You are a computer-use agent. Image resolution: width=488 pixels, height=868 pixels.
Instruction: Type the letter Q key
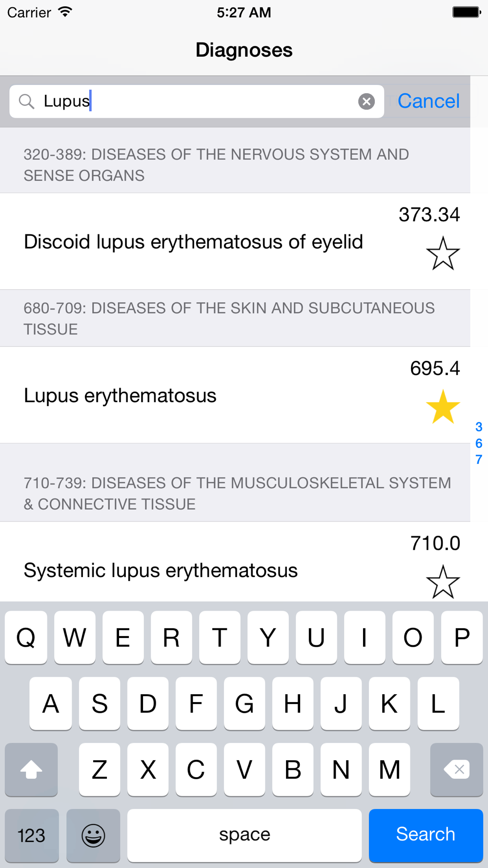26,638
